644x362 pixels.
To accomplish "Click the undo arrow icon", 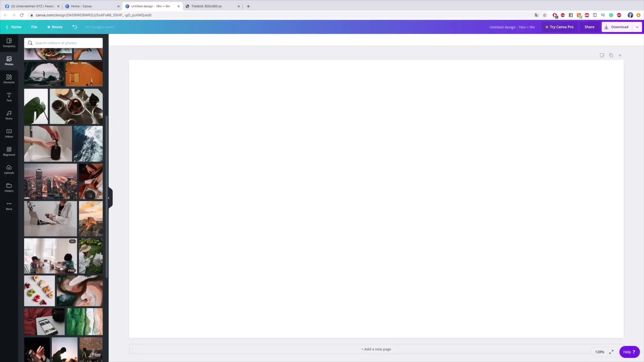I will coord(74,27).
